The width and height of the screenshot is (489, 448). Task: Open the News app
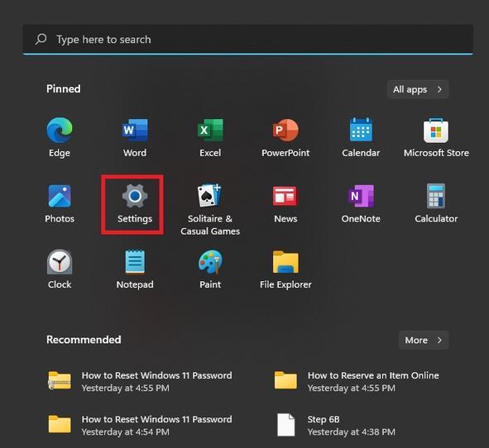285,204
